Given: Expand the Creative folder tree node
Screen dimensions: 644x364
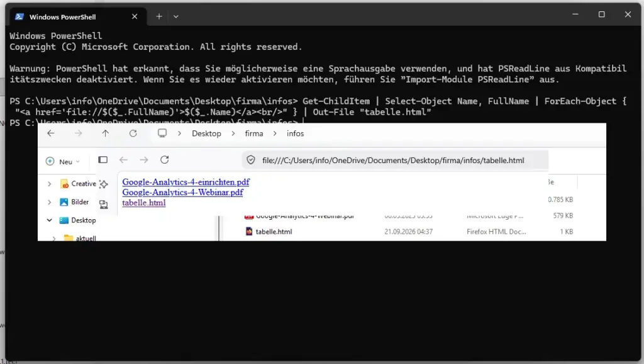Looking at the screenshot, I should click(49, 184).
